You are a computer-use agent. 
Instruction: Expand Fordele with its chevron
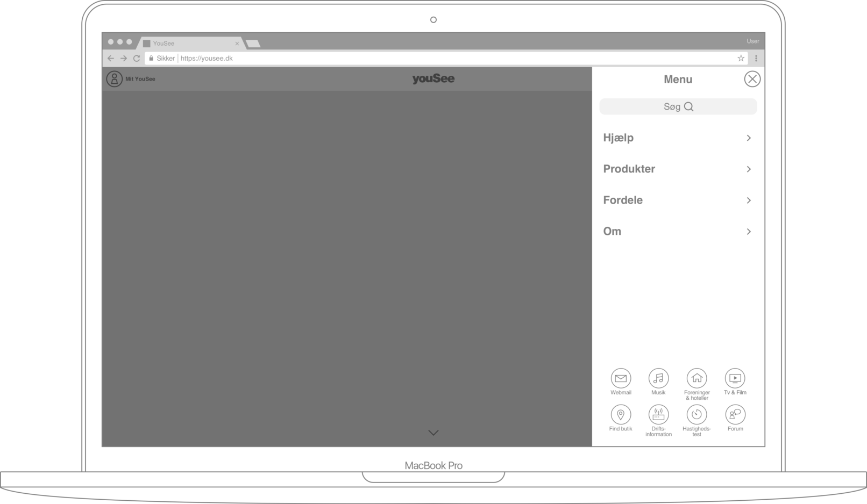click(x=749, y=200)
